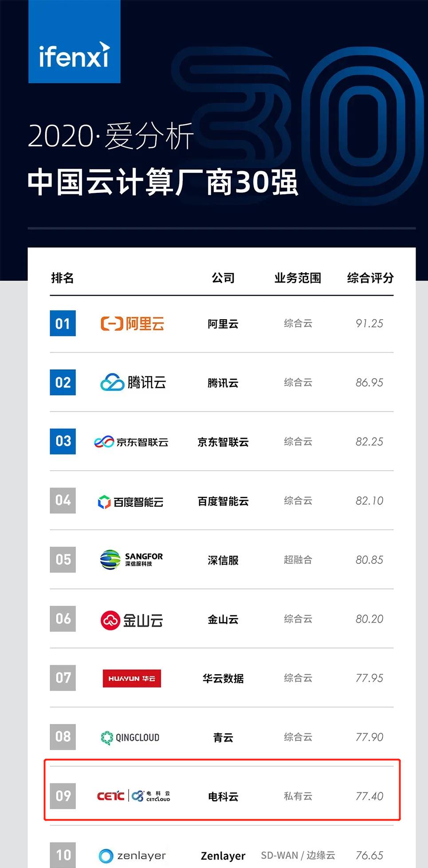The height and width of the screenshot is (868, 428).
Task: Click the 2020·爱分析 title line
Action: pos(111,136)
